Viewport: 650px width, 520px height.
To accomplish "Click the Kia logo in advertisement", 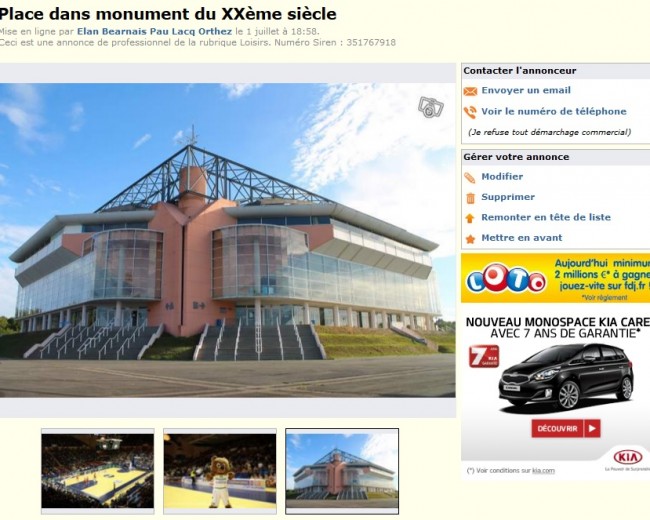I will tap(628, 457).
